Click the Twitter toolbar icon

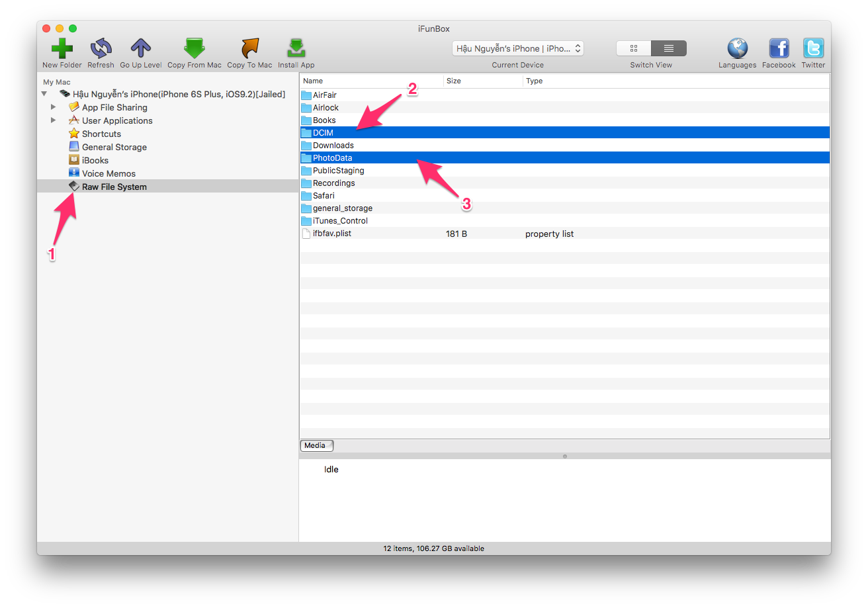813,49
